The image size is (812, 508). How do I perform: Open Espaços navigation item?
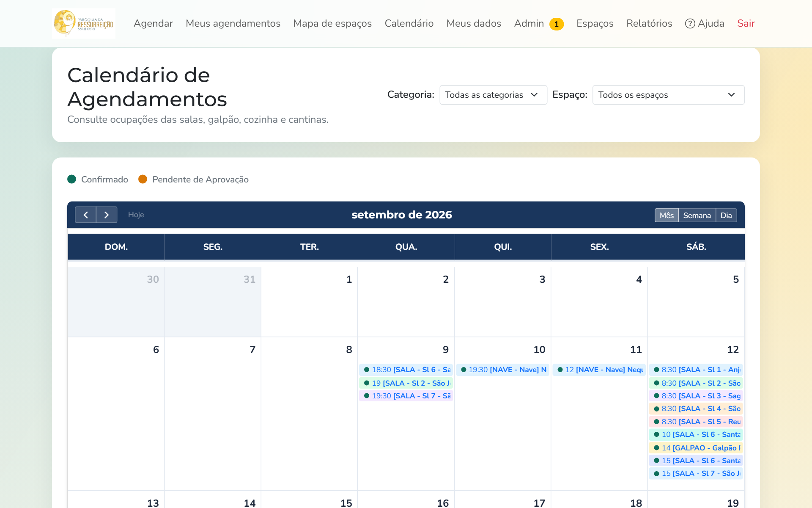[595, 23]
